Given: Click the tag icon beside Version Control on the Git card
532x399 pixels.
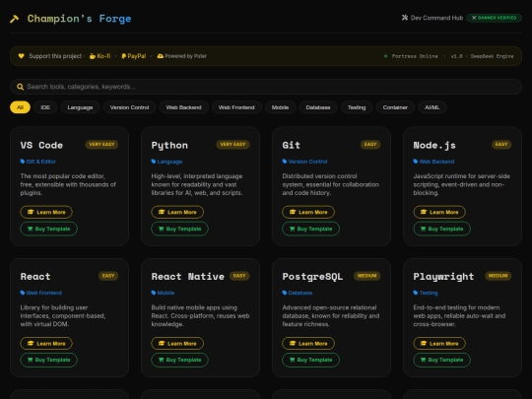Looking at the screenshot, I should point(285,162).
